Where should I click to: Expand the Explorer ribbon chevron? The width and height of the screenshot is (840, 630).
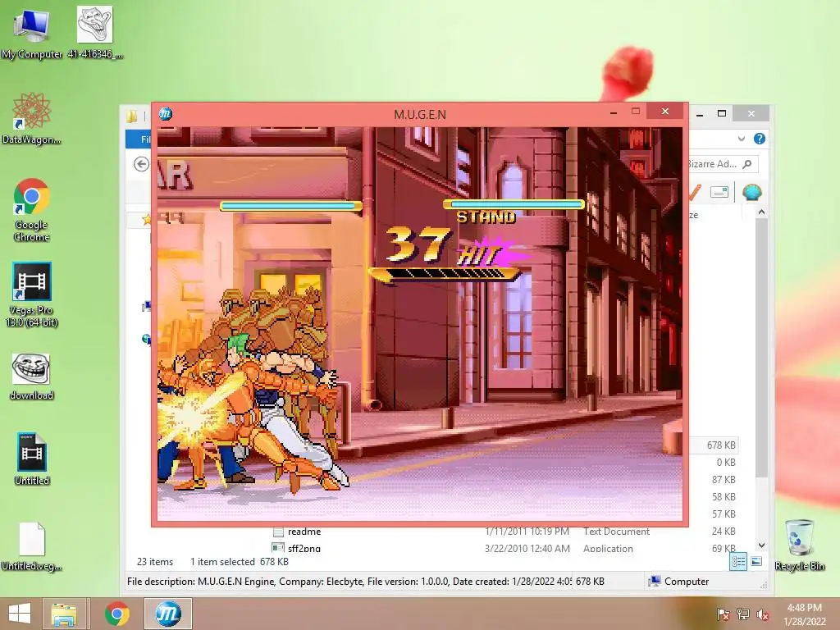(742, 139)
